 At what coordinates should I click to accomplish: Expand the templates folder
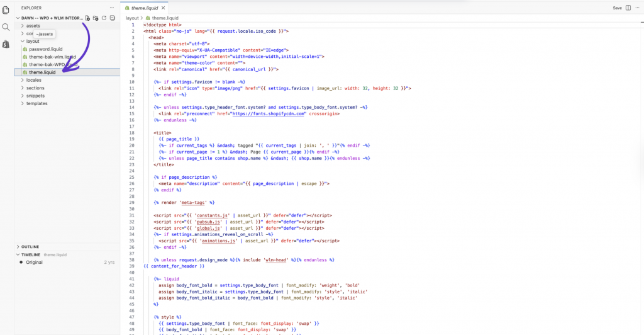tap(23, 103)
